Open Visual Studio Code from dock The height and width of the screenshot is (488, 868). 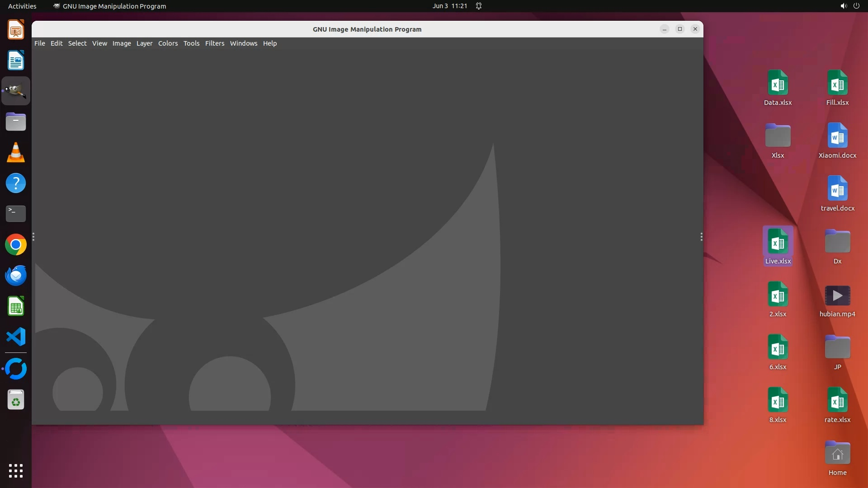16,337
